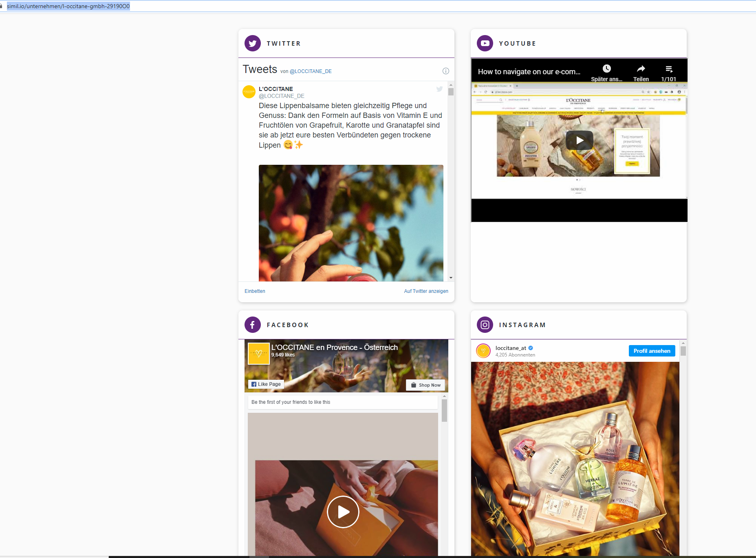Click the 'Shop Now' button

click(425, 385)
